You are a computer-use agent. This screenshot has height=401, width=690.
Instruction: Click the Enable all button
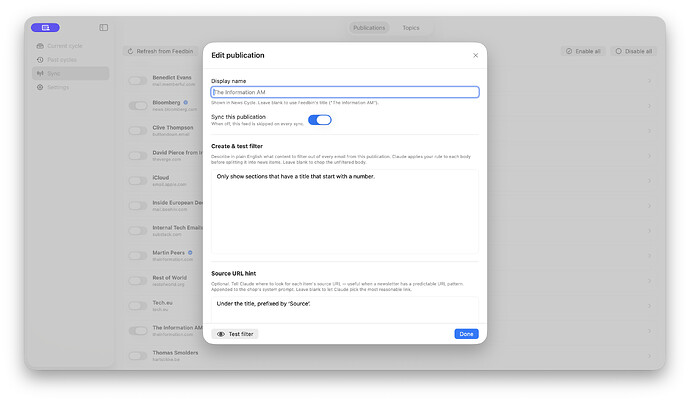click(583, 52)
